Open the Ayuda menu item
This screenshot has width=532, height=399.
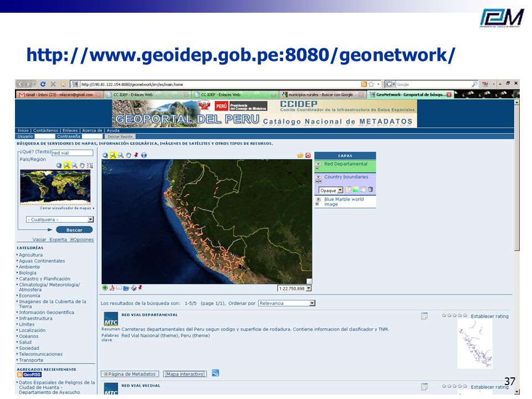113,130
